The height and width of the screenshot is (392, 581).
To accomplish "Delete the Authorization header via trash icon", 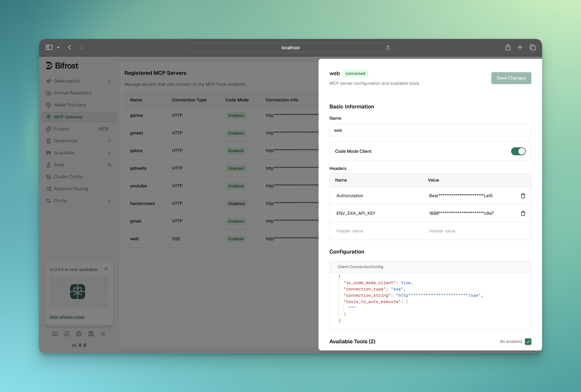I will [523, 196].
